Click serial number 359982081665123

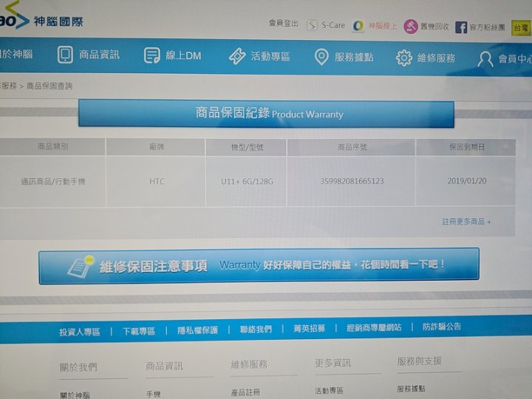[x=352, y=181]
